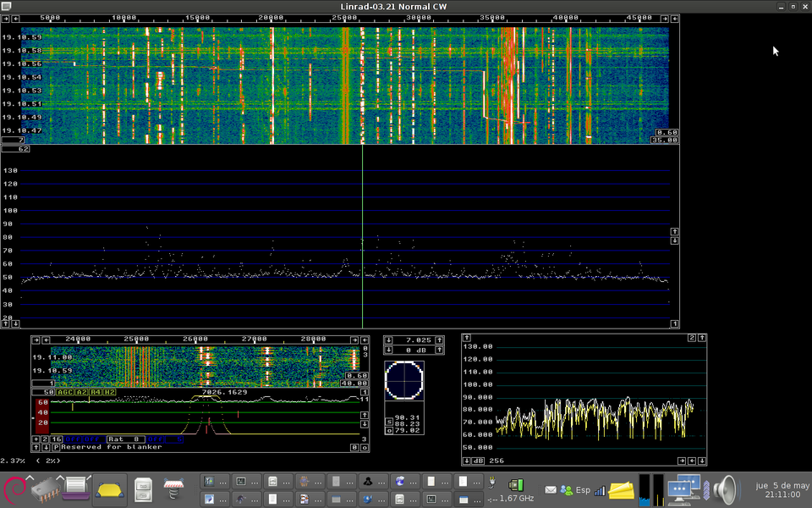Click the red 60/40/20 level bar

coord(42,414)
